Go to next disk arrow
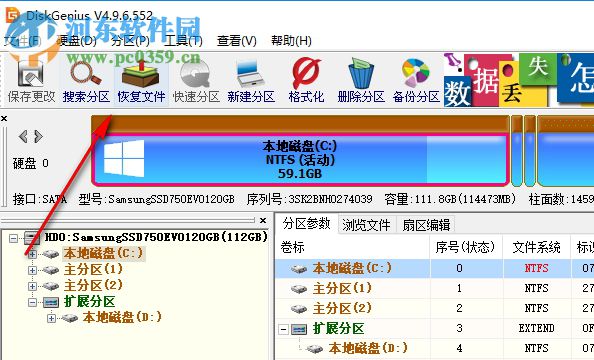594x360 pixels. coord(38,136)
